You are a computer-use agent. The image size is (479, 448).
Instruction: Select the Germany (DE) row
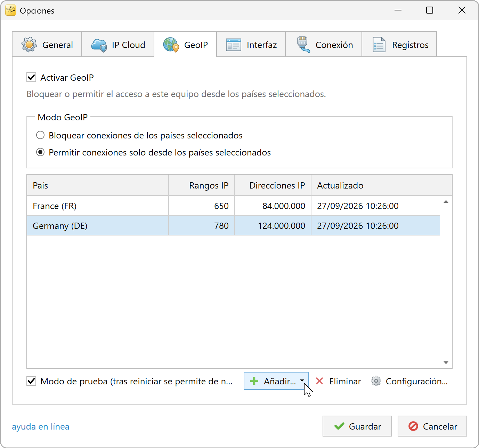coord(234,226)
